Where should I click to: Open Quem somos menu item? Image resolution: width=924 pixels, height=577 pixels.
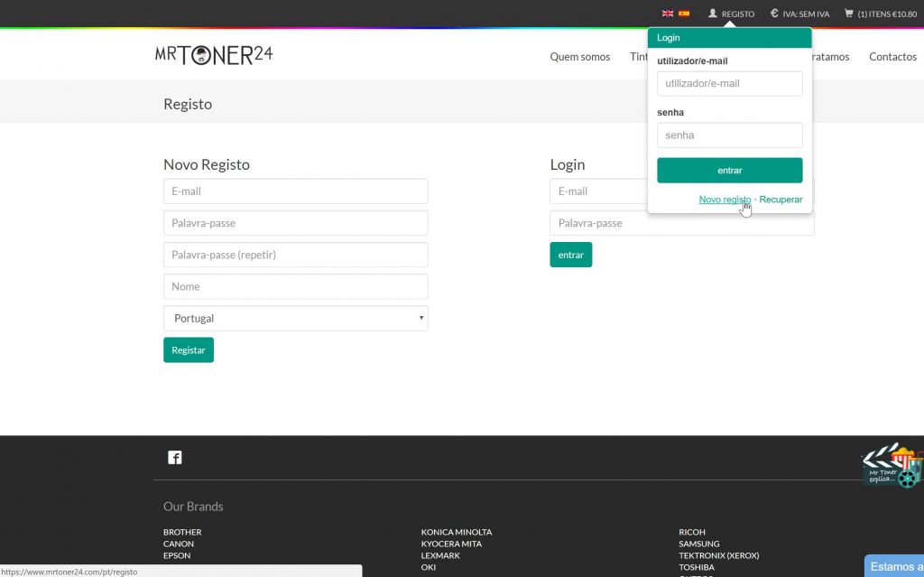(579, 57)
